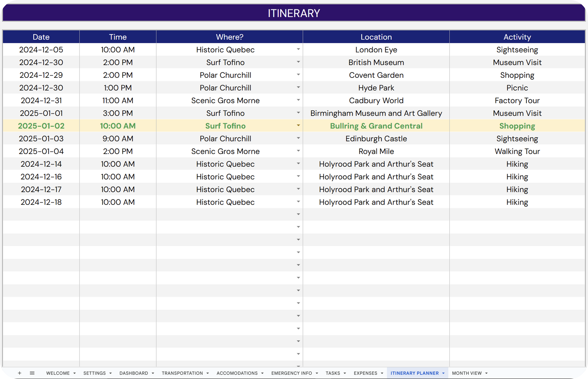Image resolution: width=588 pixels, height=379 pixels.
Task: Go to the EMERGENCY INFO sheet tab
Action: click(x=292, y=373)
